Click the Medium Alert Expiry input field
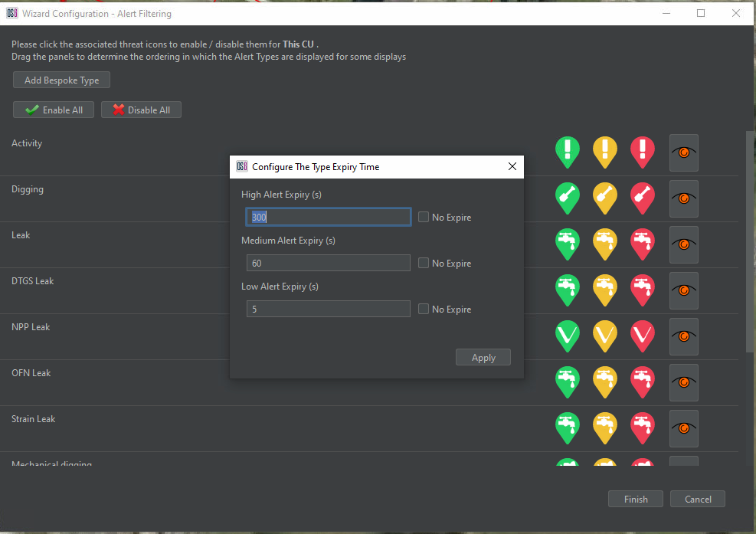This screenshot has height=534, width=756. (328, 264)
